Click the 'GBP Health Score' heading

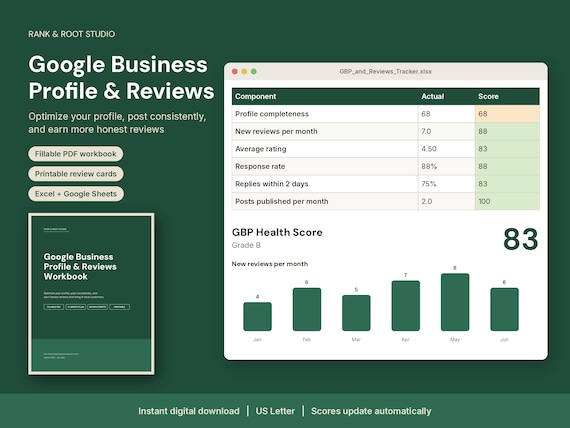click(277, 232)
